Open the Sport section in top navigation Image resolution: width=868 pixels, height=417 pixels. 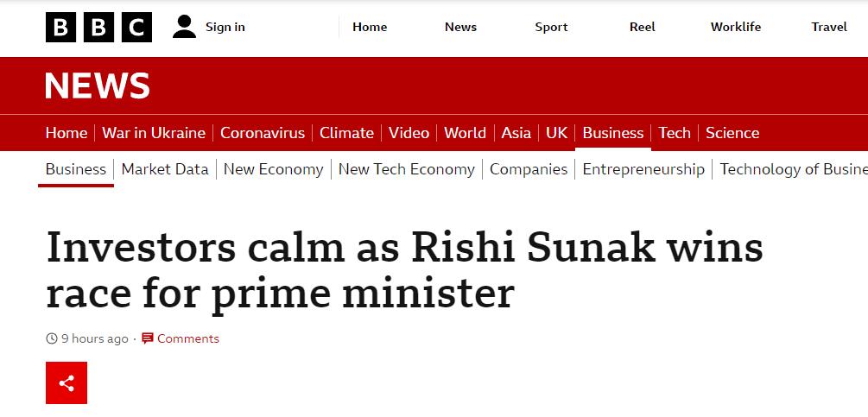coord(551,27)
